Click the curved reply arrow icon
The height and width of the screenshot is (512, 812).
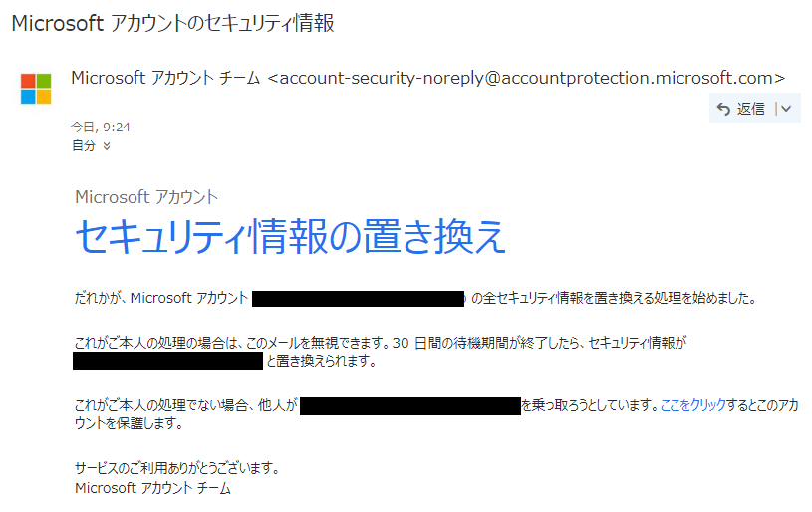pos(723,109)
